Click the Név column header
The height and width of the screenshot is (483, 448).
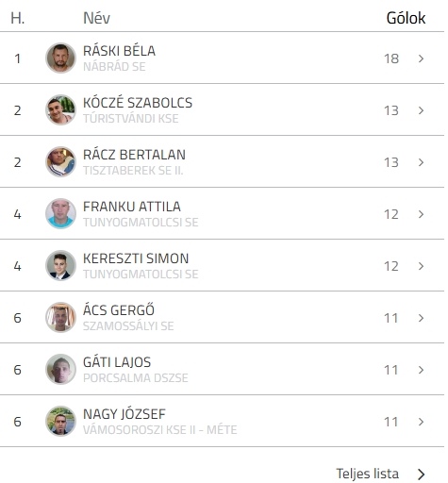[96, 18]
